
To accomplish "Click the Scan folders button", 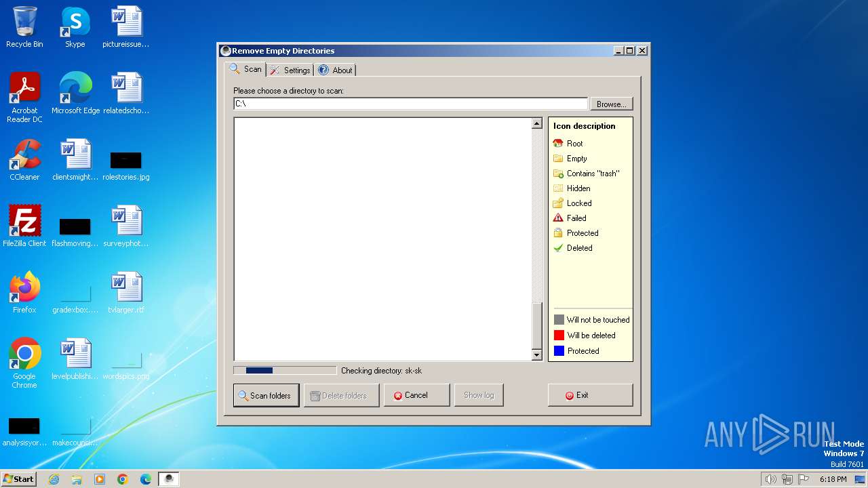I will [x=266, y=395].
